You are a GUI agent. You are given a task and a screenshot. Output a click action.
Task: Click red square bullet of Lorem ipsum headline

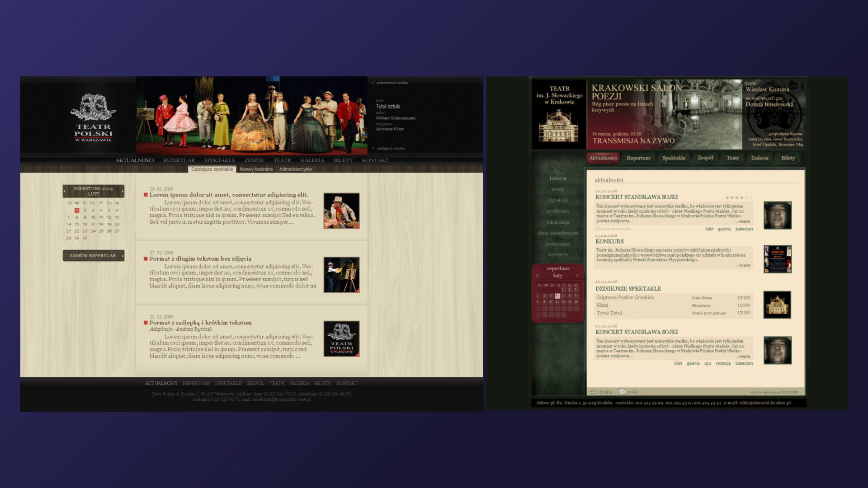146,195
